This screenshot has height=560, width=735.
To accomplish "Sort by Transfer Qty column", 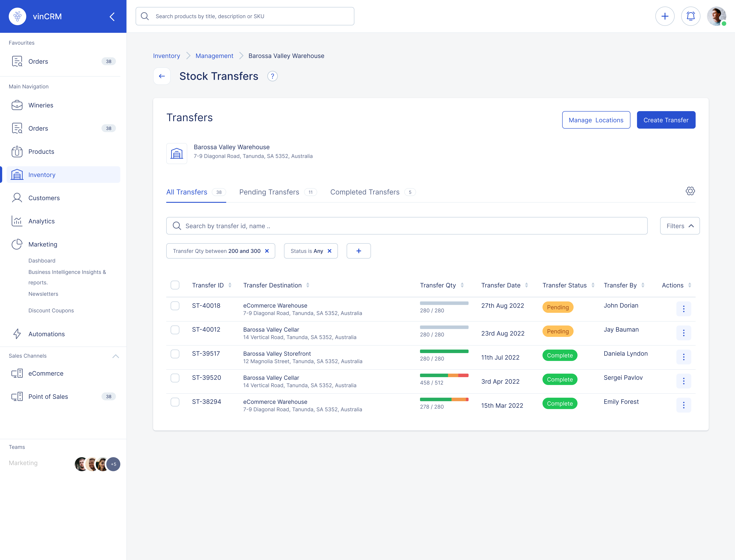I will point(462,285).
